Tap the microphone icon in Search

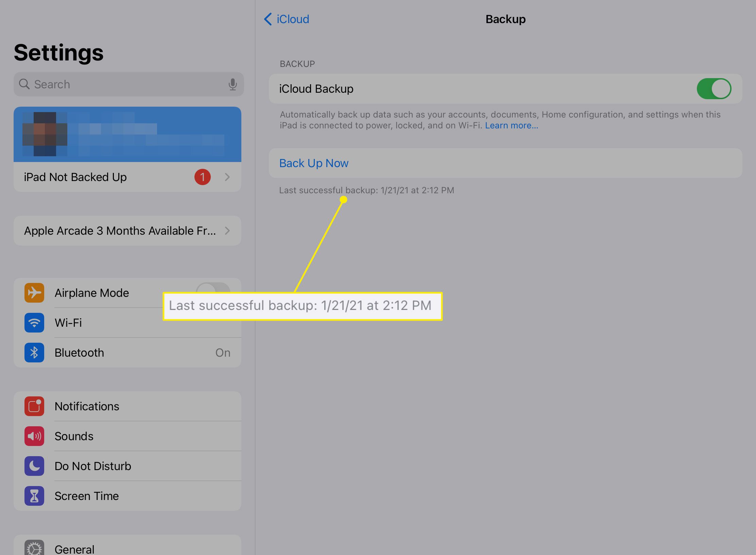233,84
